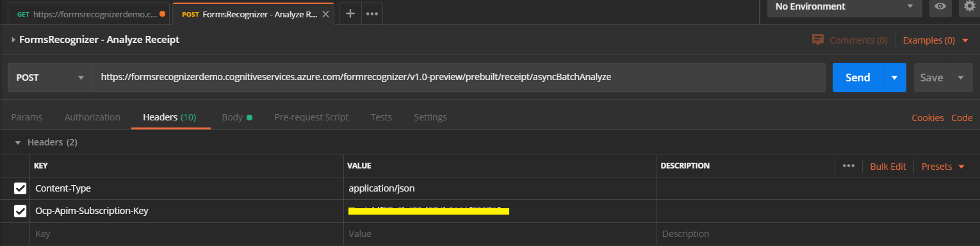Switch to Bulk Edit mode
Screen dimensions: 980x246
tap(888, 167)
